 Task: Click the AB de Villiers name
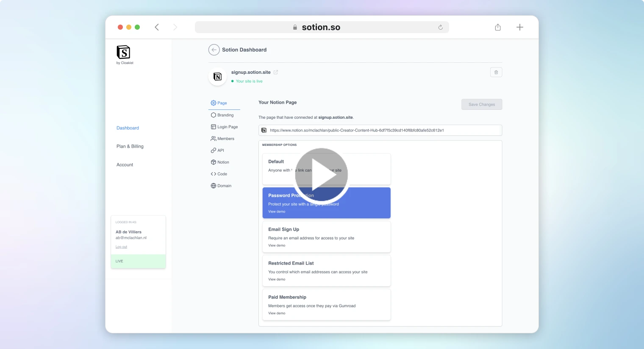128,232
